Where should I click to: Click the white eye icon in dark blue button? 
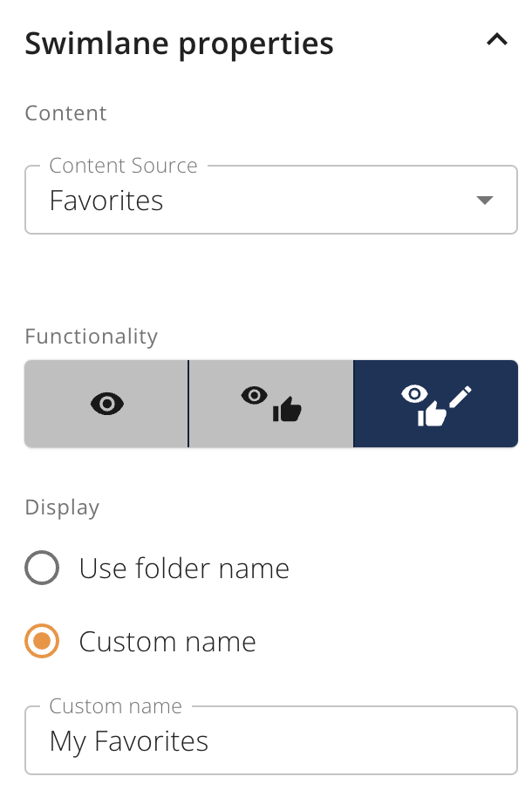coord(414,394)
